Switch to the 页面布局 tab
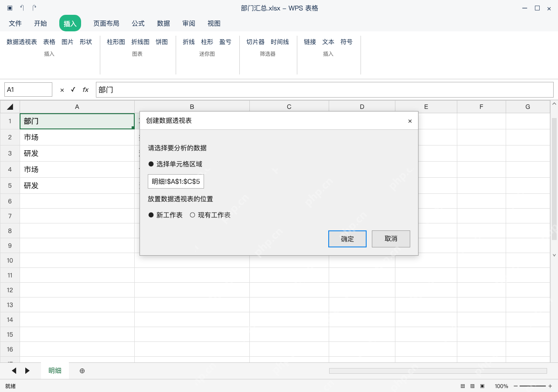Image resolution: width=558 pixels, height=392 pixels. point(106,24)
